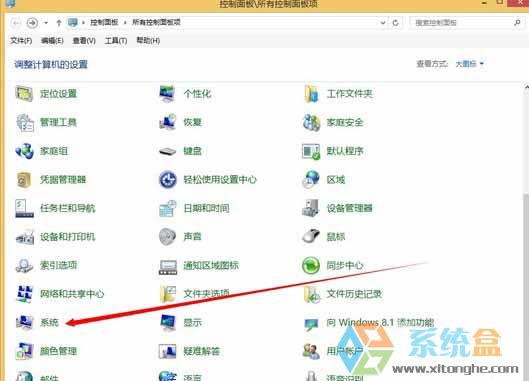This screenshot has height=381, width=529.
Task: Click the 疑难解答 troubleshooting link
Action: [201, 351]
